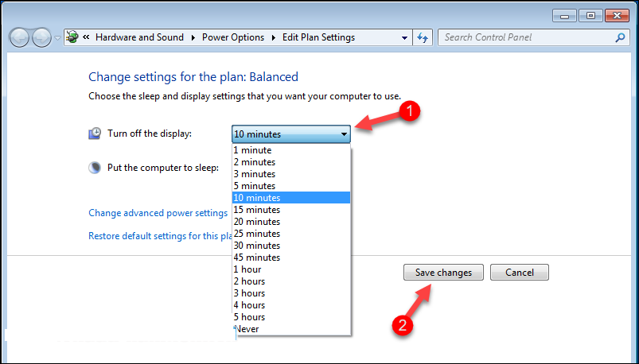
Task: Click the Control Panel icon in address bar
Action: pos(74,37)
